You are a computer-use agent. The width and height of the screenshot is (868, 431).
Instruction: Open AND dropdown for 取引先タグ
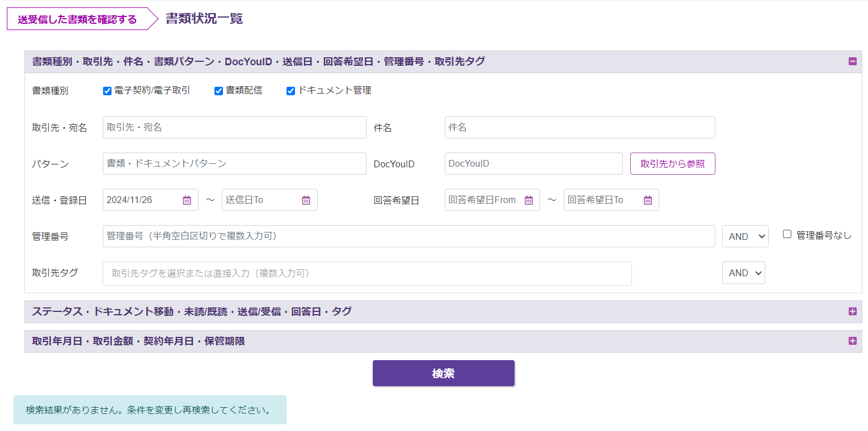pyautogui.click(x=743, y=273)
